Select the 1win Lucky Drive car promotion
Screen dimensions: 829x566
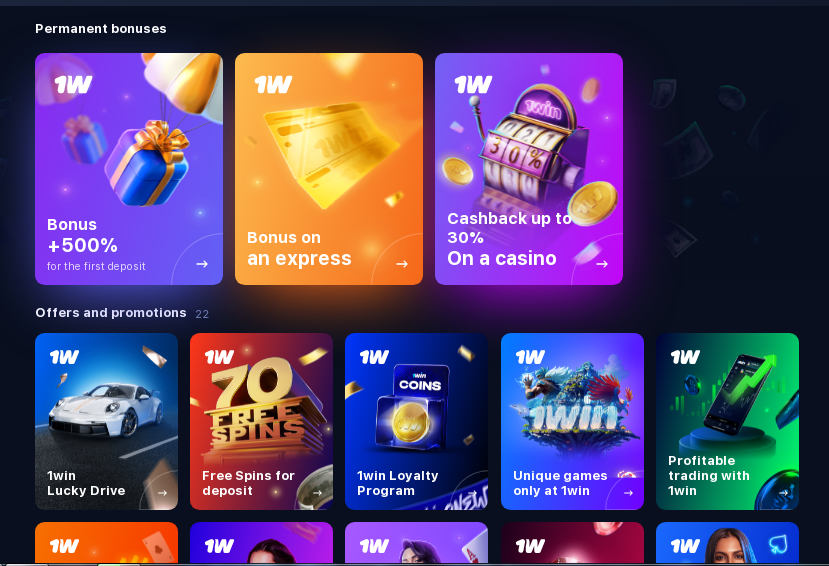(106, 421)
